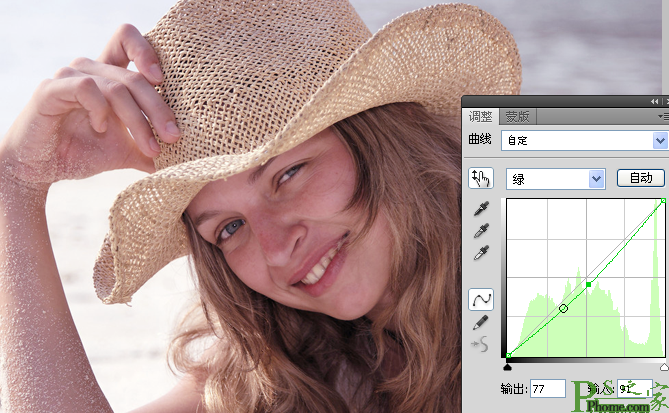Image resolution: width=669 pixels, height=413 pixels.
Task: Expand the 绿 channel dropdown
Action: [x=556, y=179]
